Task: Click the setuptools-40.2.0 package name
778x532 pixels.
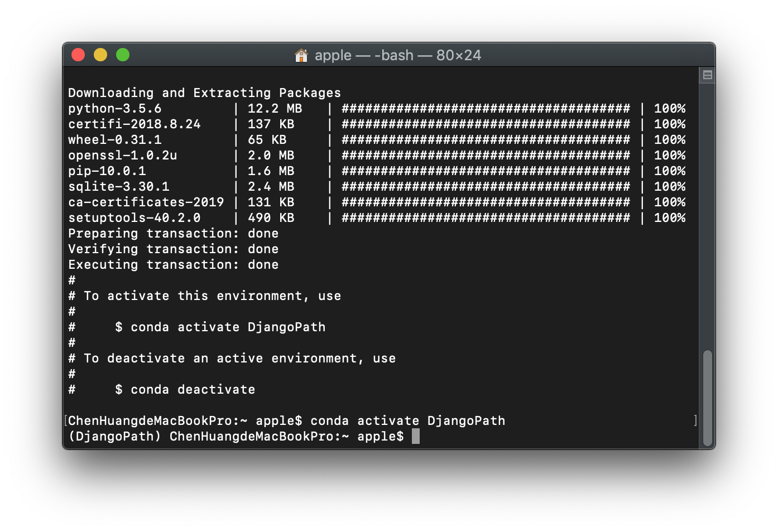Action: tap(134, 217)
